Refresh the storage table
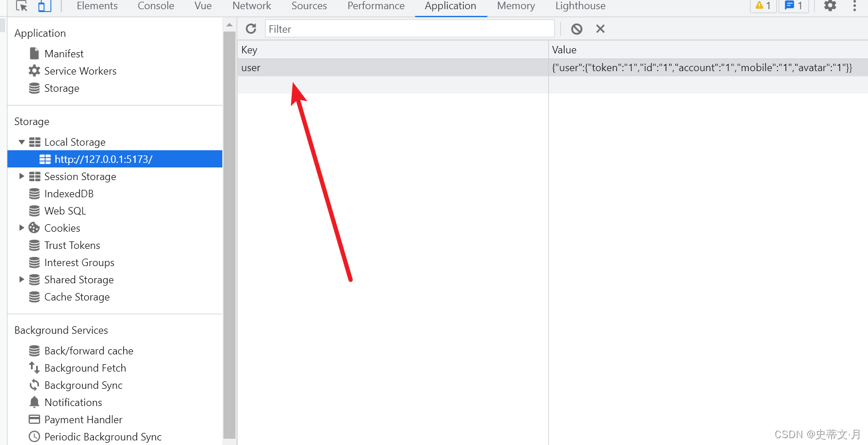The height and width of the screenshot is (445, 868). 251,29
